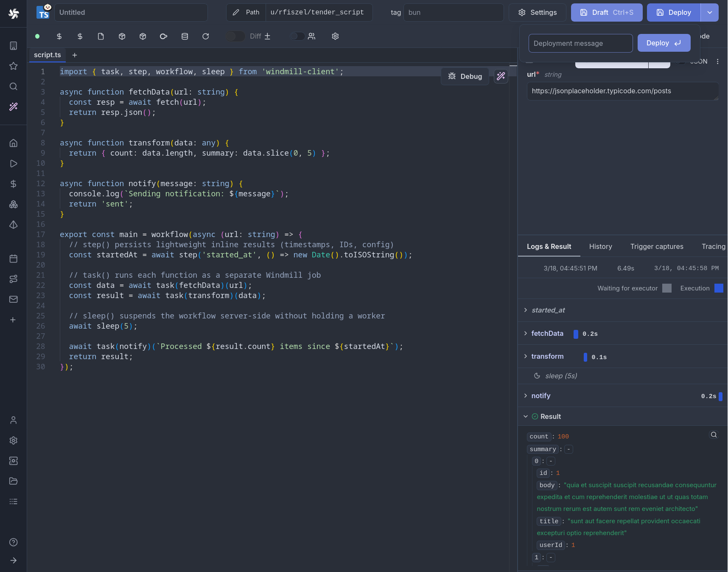728x572 pixels.
Task: Toggle the multiplayer users switch
Action: click(x=297, y=36)
